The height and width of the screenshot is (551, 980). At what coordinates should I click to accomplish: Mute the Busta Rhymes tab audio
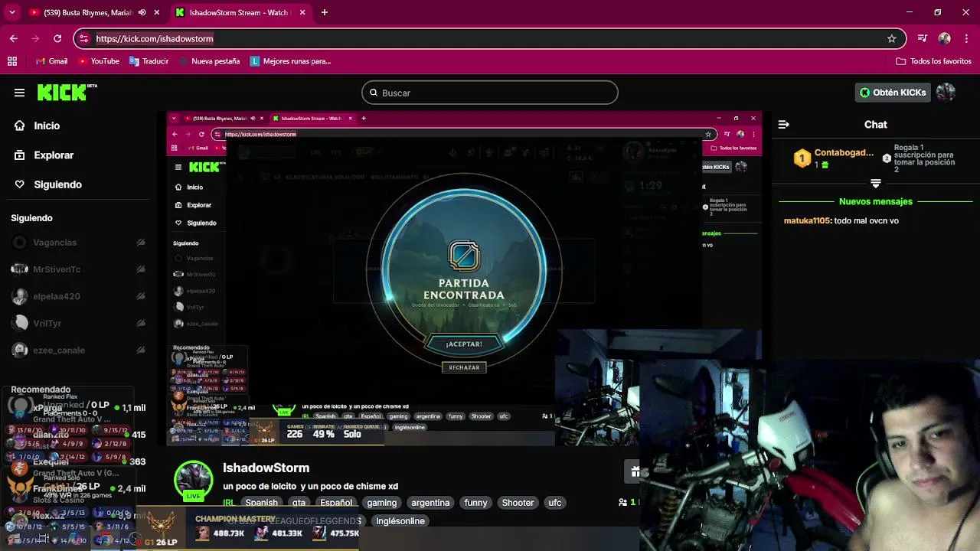pos(142,12)
